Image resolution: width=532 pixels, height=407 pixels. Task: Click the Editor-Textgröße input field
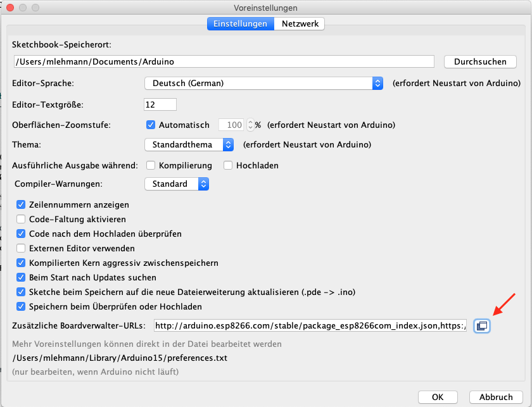(160, 104)
